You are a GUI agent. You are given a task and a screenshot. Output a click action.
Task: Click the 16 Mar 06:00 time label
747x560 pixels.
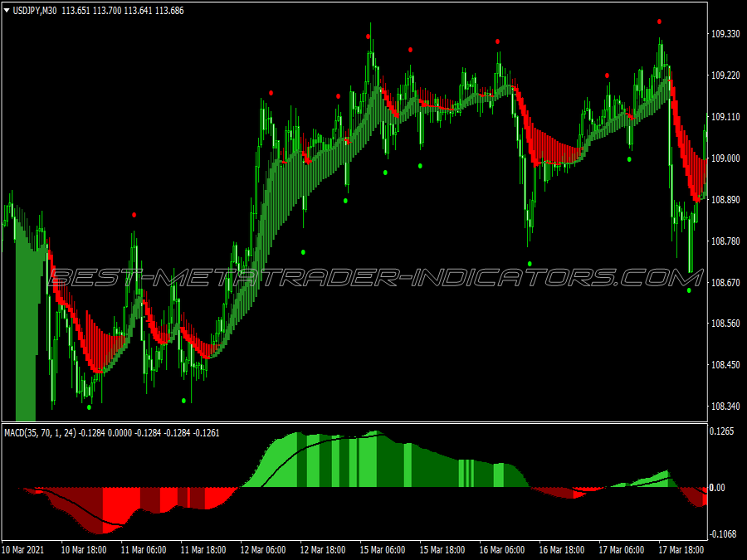coord(502,549)
